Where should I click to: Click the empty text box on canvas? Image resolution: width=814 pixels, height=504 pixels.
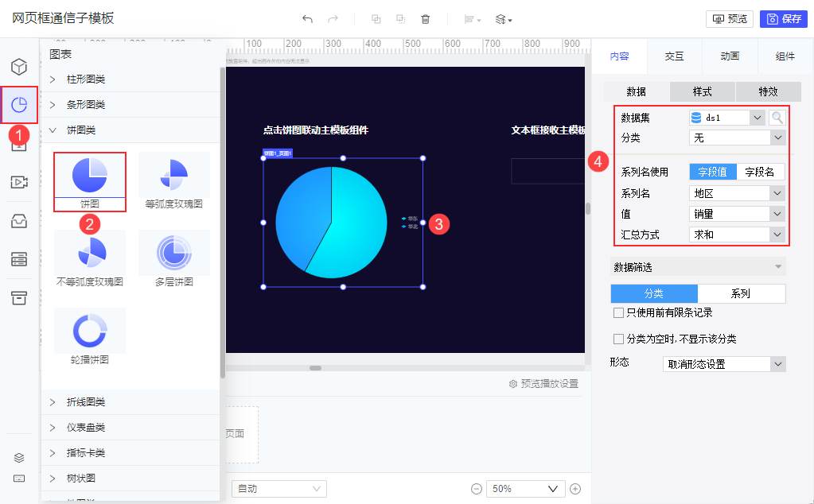point(548,171)
